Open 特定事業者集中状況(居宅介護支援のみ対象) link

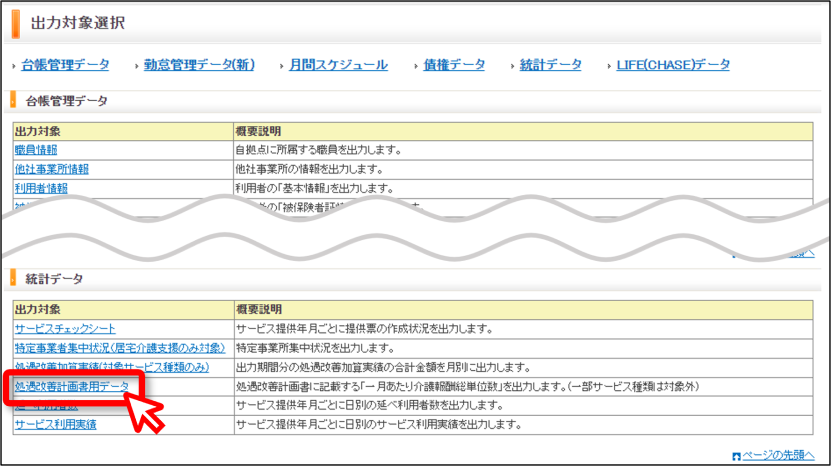[x=120, y=348]
